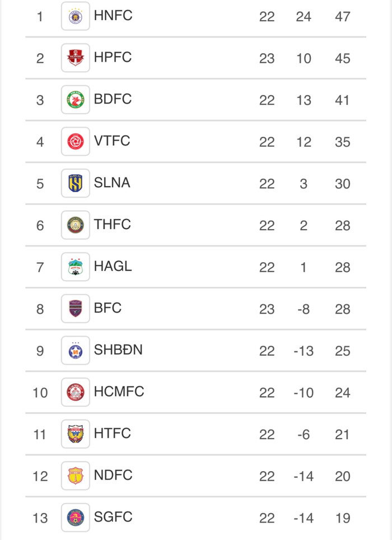Click the HAGL team name
Image resolution: width=392 pixels, height=540 pixels.
click(x=113, y=266)
